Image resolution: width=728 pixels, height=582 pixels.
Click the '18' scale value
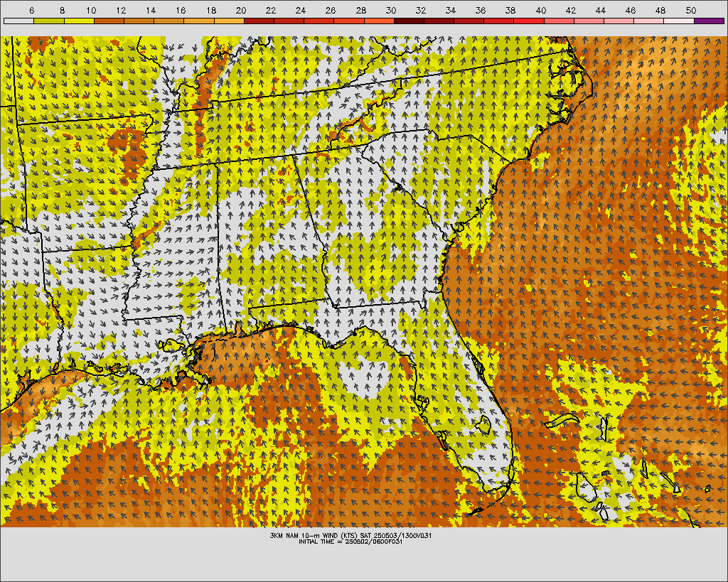tap(211, 10)
